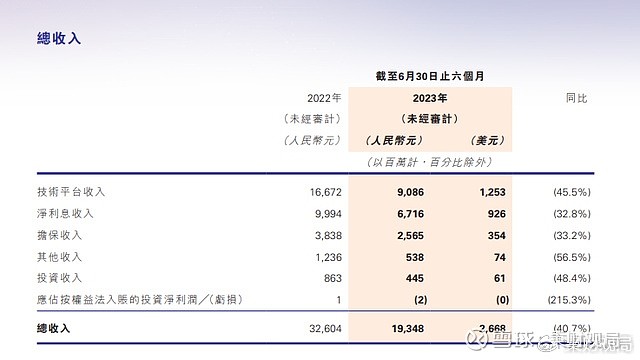
Task: Click the 以百萬計・百分比除外 note
Action: 429,162
